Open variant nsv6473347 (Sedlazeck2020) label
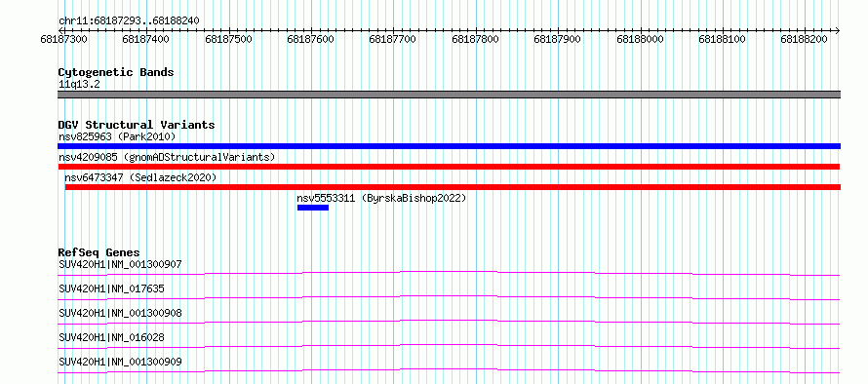This screenshot has height=384, width=868. coord(140,177)
